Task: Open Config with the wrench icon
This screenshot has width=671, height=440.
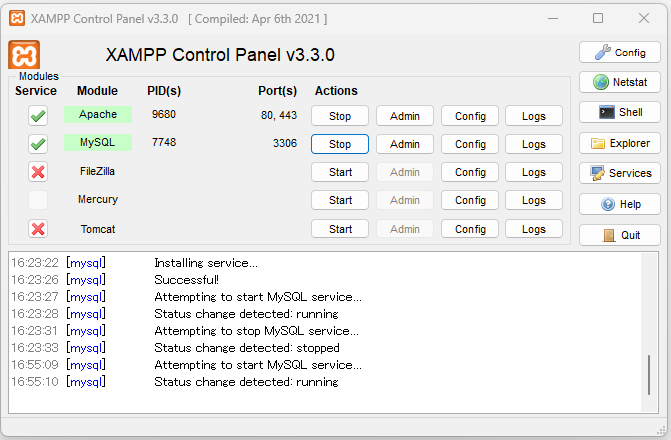Action: click(x=620, y=52)
